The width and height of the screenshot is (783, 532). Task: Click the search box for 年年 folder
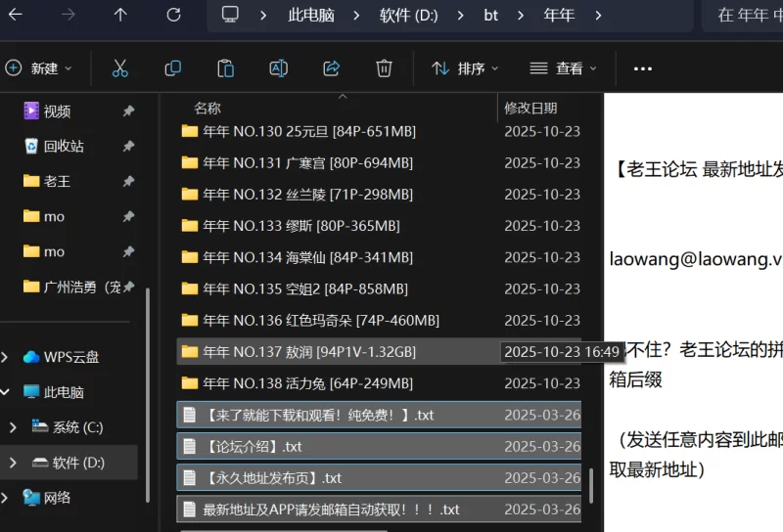point(749,15)
